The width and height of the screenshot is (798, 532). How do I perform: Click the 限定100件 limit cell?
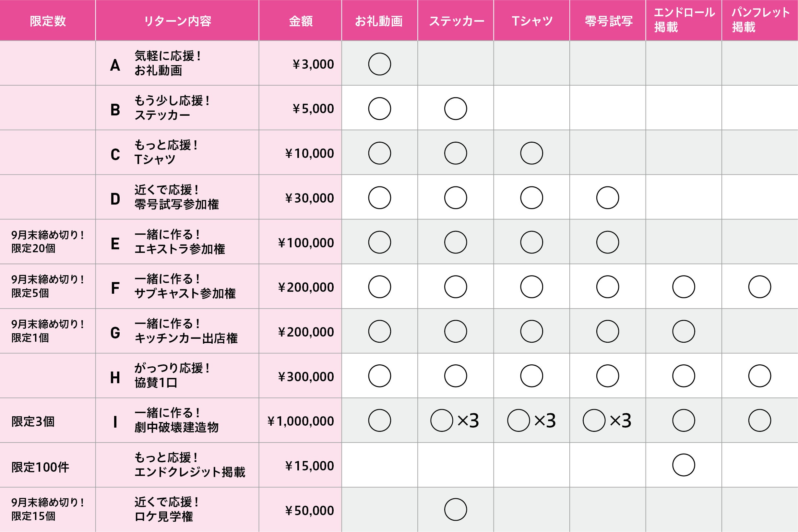pos(40,467)
